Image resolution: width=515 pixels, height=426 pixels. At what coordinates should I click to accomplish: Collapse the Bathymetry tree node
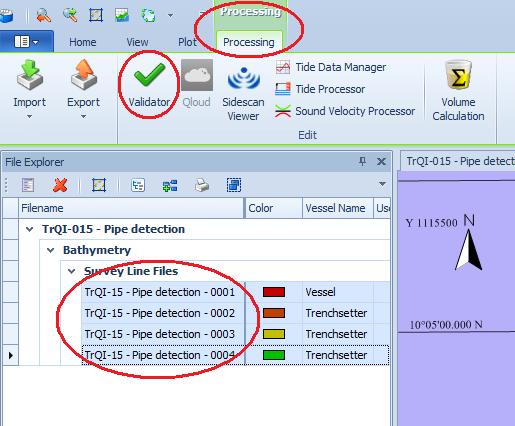point(50,250)
